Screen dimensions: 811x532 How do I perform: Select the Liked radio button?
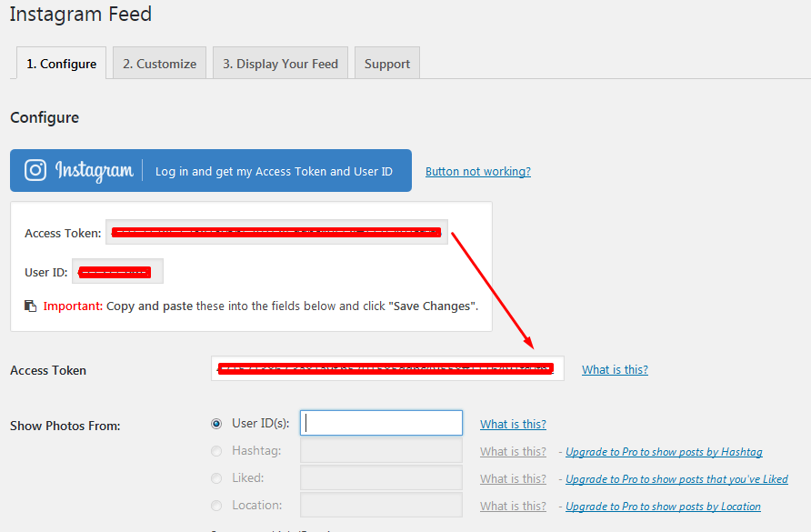coord(216,478)
